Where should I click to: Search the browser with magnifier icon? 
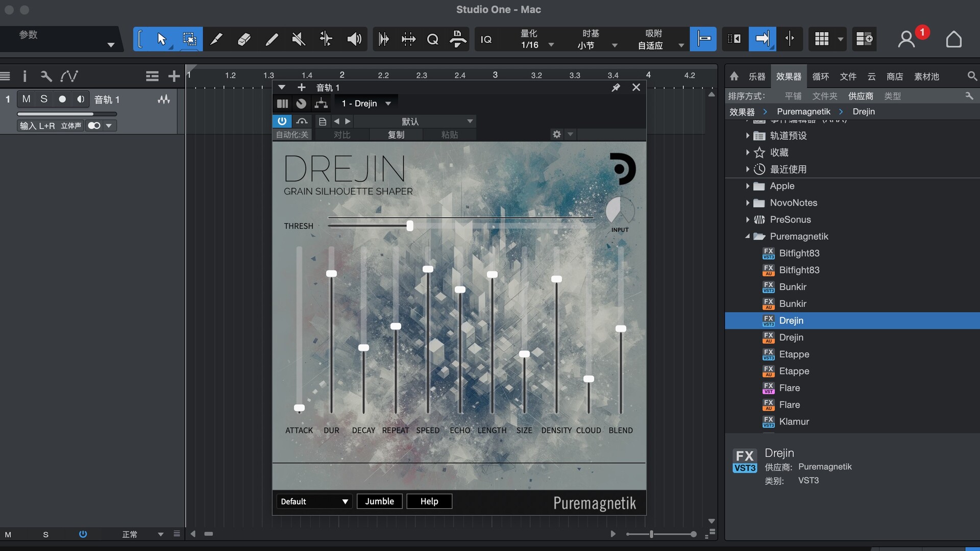(972, 77)
